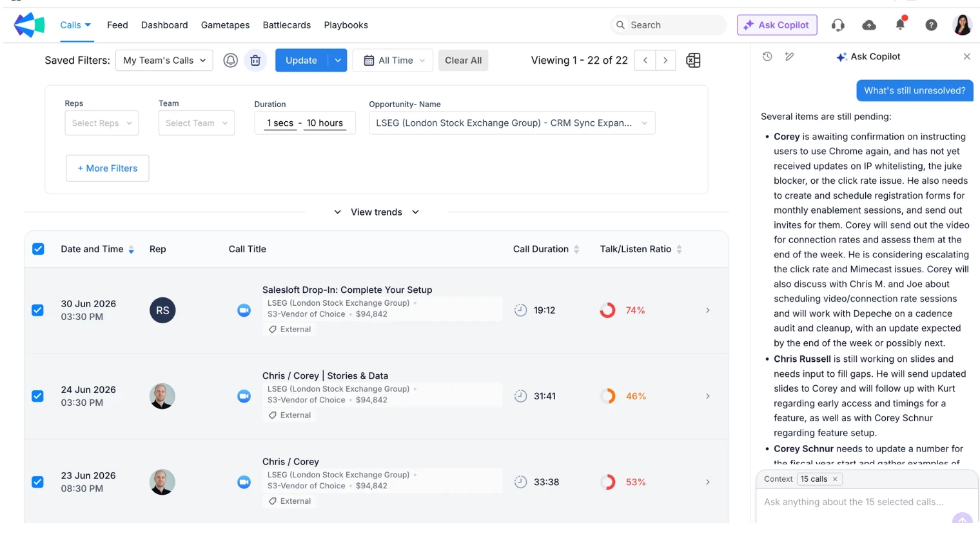The height and width of the screenshot is (538, 980).
Task: Close the Ask Copilot panel
Action: (x=967, y=57)
